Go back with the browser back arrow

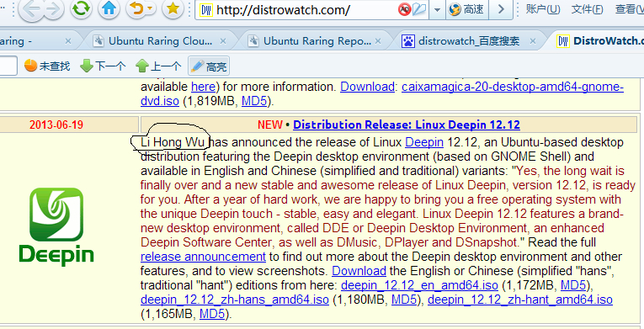[31, 10]
